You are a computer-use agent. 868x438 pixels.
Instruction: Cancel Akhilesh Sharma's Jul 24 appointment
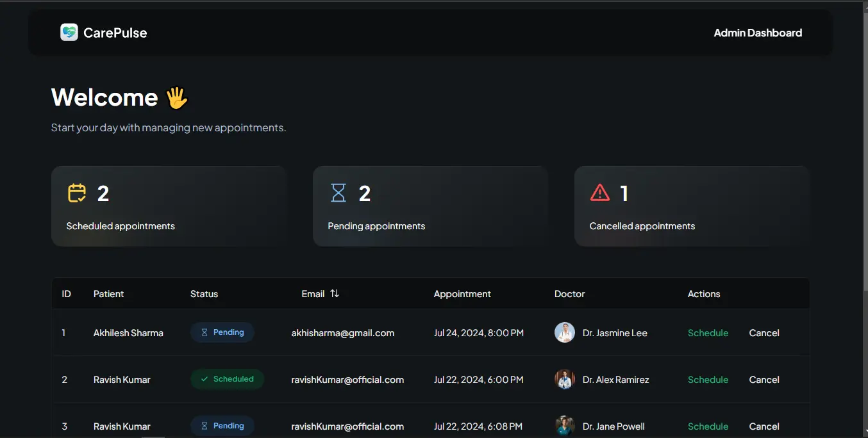(x=764, y=332)
